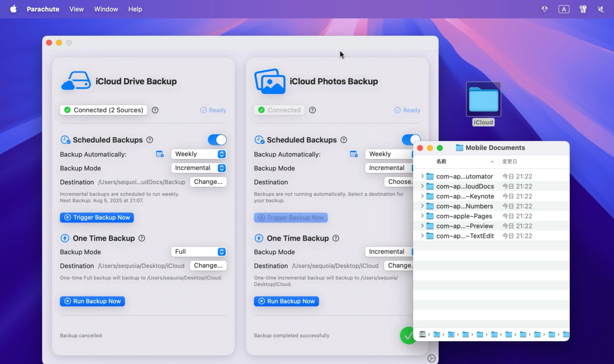Click calendar schedule icon in iCloud Drive panel
The height and width of the screenshot is (364, 614).
pos(160,154)
